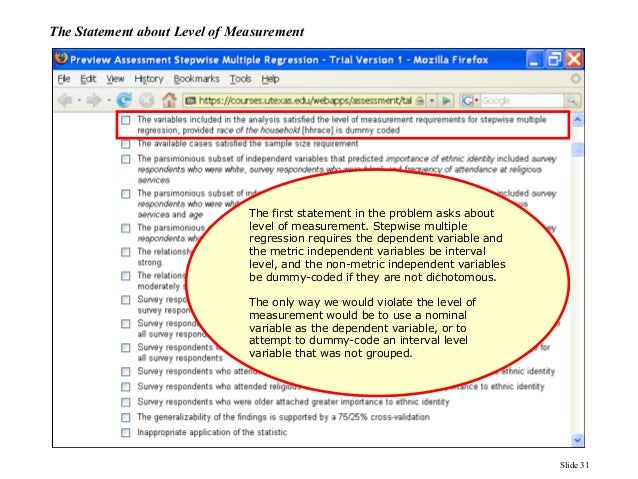The image size is (638, 479).
Task: Check the relationship 'strong' statement checkbox
Action: pos(126,252)
